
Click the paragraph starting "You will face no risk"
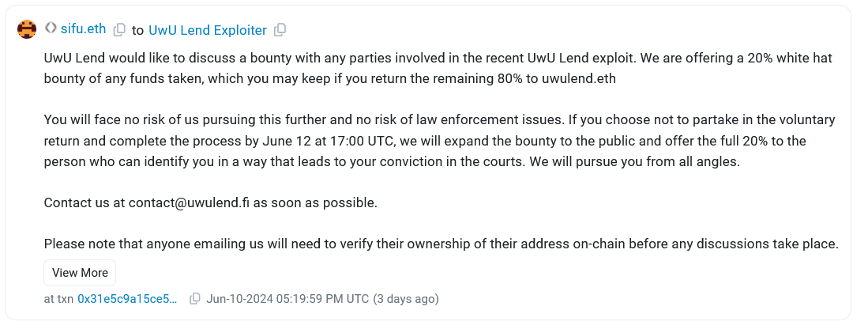(x=440, y=141)
